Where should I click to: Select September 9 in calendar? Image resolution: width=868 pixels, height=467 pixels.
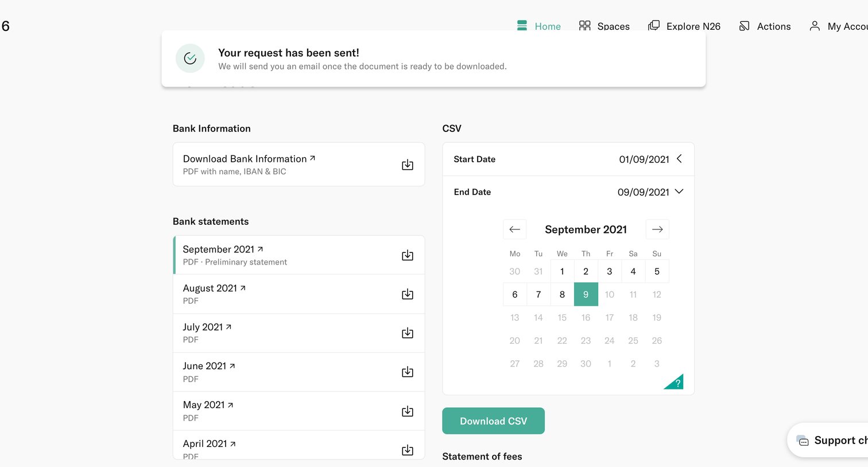[x=586, y=294]
